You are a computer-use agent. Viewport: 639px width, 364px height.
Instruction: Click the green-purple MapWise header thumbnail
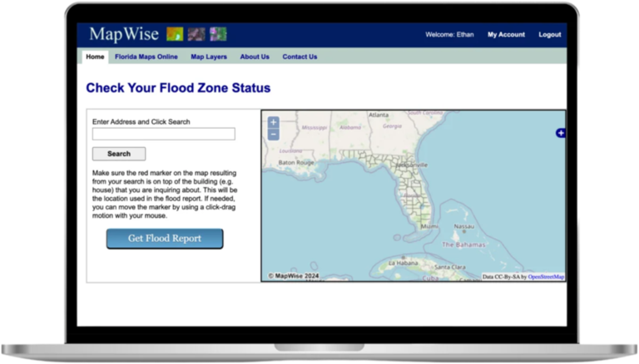click(x=218, y=34)
